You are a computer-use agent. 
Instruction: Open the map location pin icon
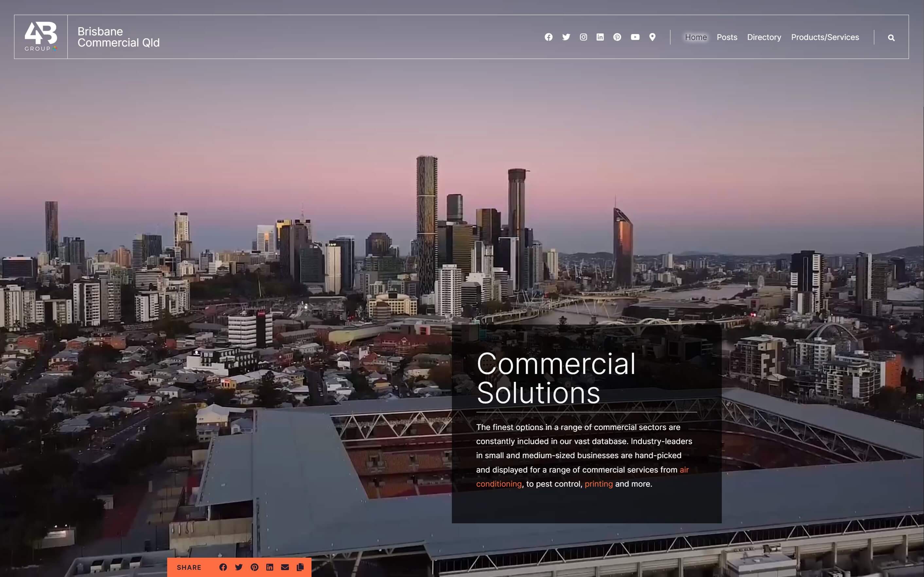[x=652, y=37]
